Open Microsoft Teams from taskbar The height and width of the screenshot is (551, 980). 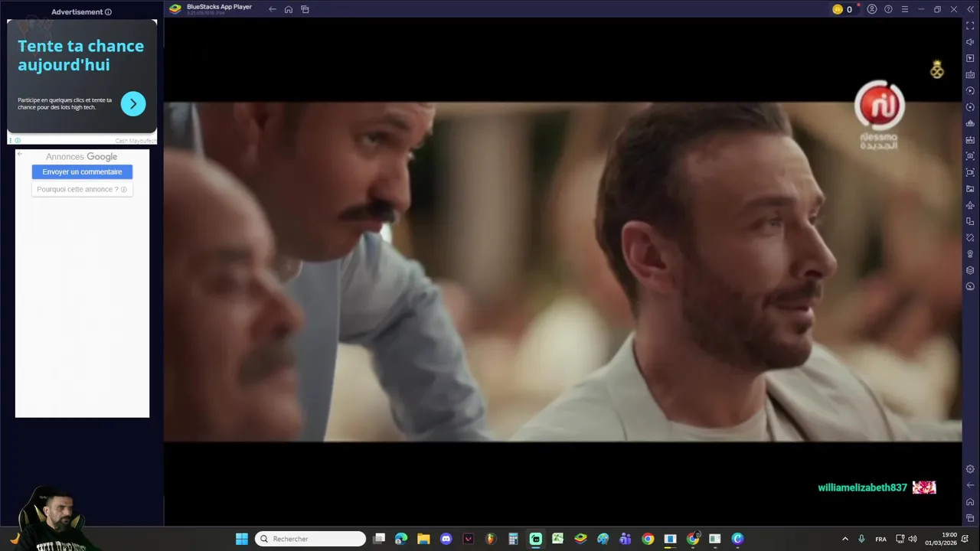(626, 539)
